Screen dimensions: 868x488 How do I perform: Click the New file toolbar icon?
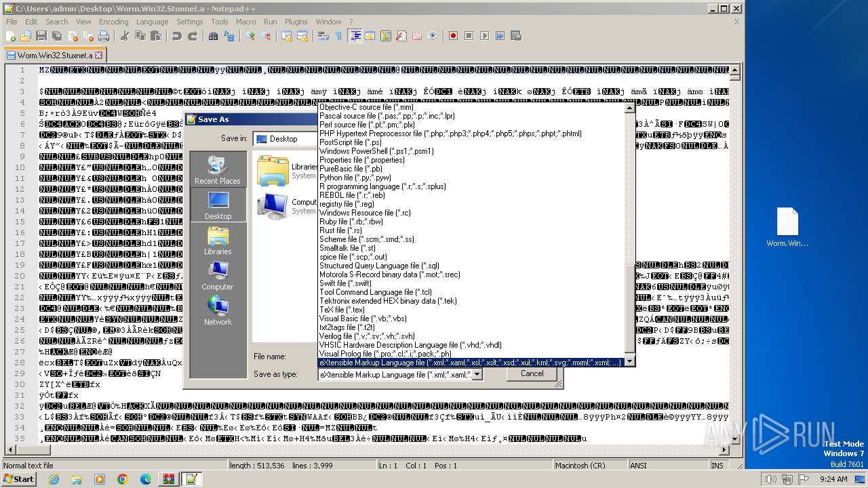pos(11,36)
